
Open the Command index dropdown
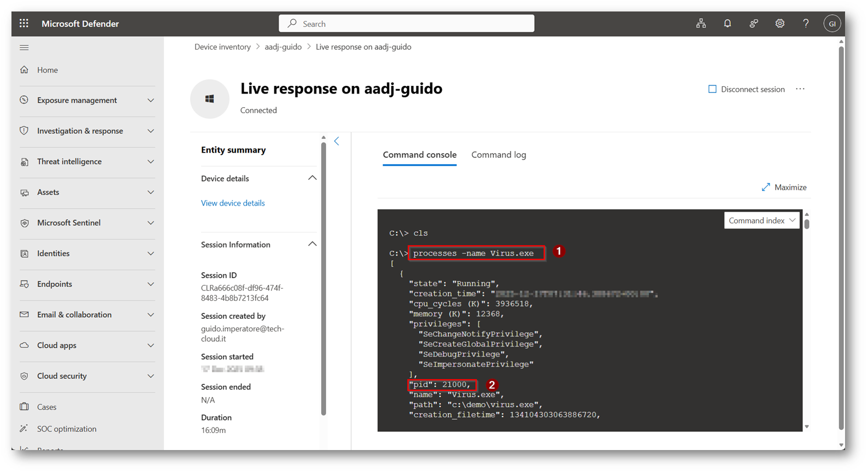pyautogui.click(x=762, y=220)
